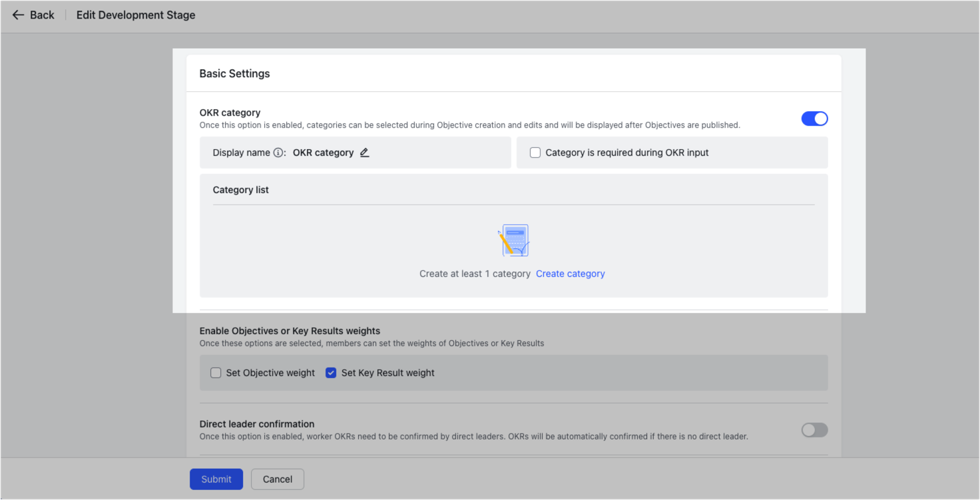Click the Enable Objectives or Key Results weights heading
This screenshot has height=500, width=980.
coord(290,330)
